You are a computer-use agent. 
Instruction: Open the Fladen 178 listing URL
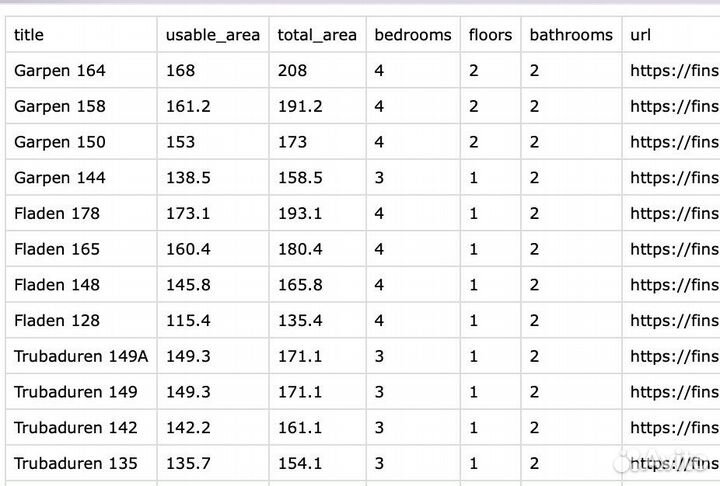674,213
